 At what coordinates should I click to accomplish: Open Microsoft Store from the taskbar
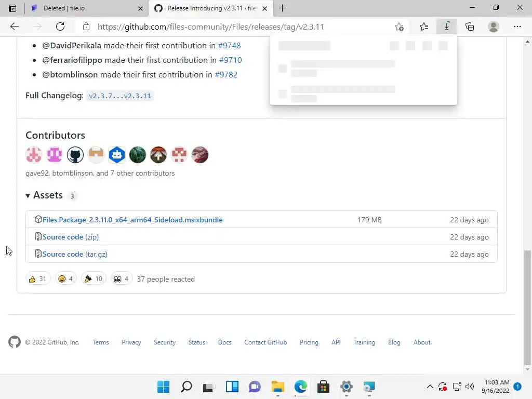[x=323, y=387]
